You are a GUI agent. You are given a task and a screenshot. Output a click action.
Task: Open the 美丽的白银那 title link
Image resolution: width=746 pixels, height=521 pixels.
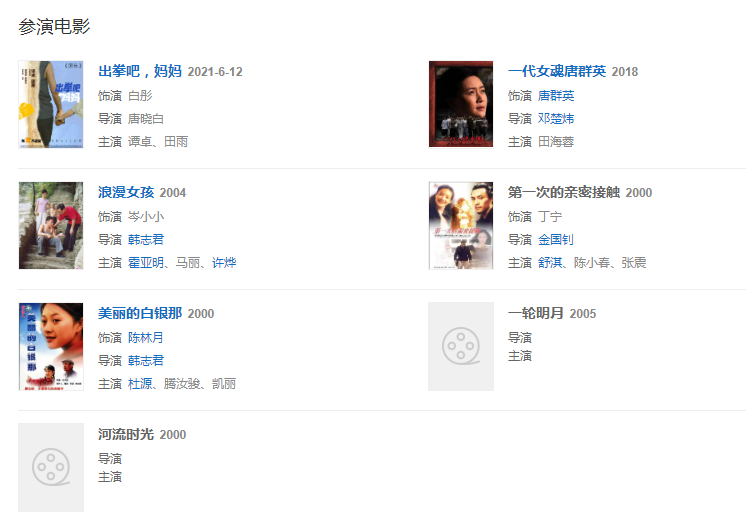pyautogui.click(x=140, y=313)
